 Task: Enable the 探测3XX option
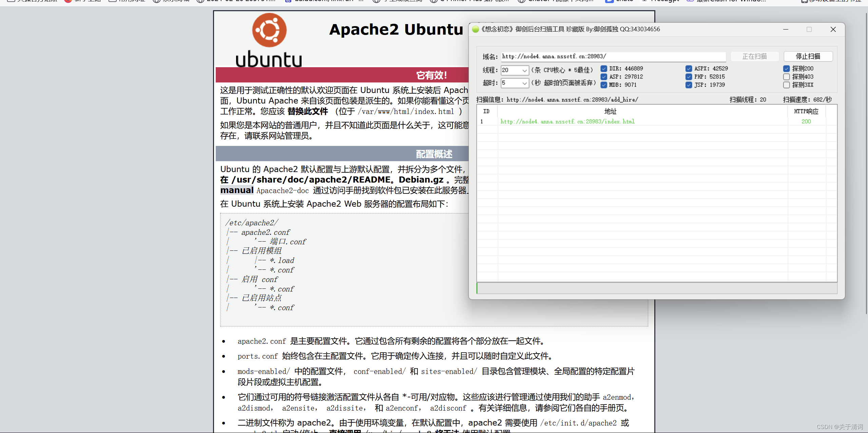786,85
